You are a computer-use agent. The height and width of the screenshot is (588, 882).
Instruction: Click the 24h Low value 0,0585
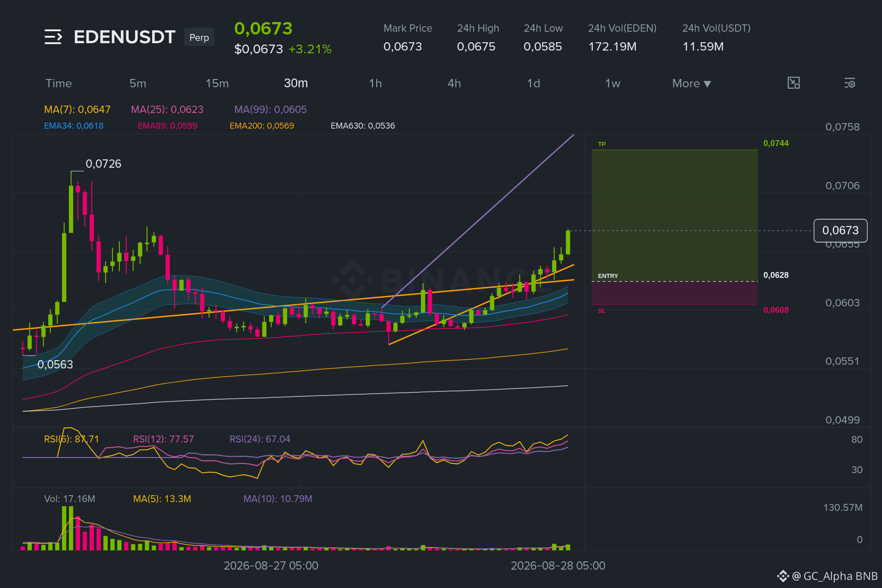(543, 47)
